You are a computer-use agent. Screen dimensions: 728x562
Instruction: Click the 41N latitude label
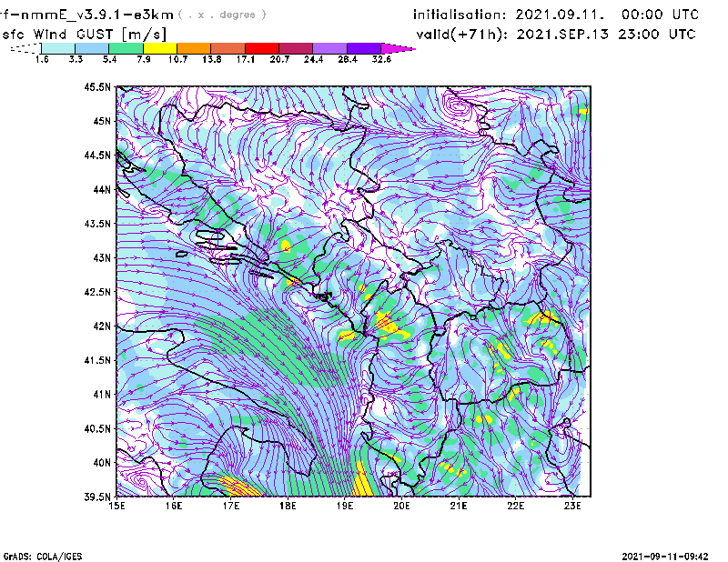click(102, 394)
